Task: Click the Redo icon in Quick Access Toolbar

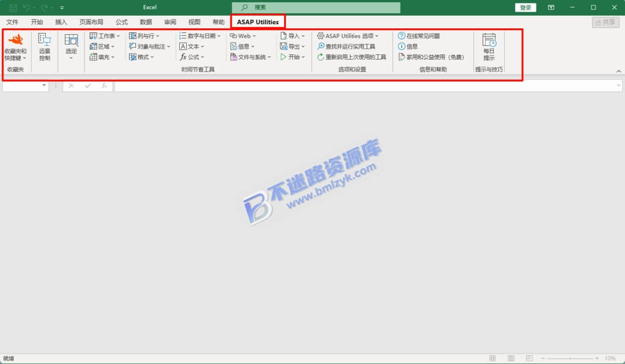Action: click(44, 7)
